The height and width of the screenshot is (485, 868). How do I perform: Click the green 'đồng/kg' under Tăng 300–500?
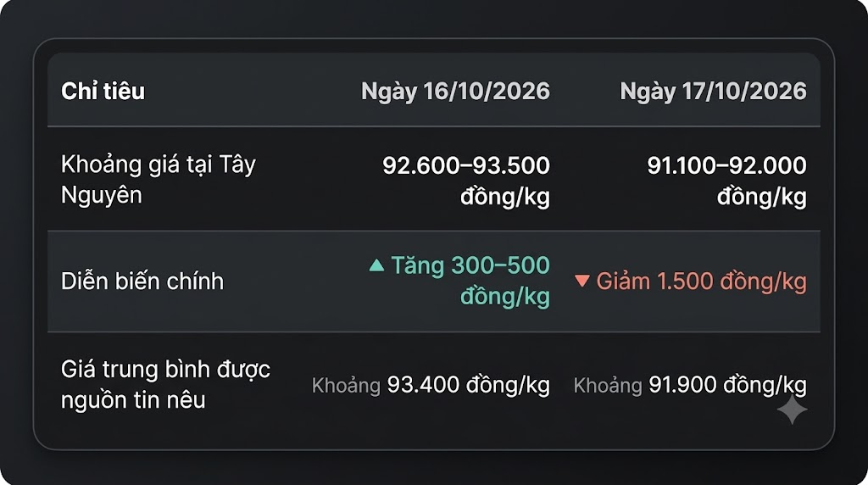tap(505, 296)
